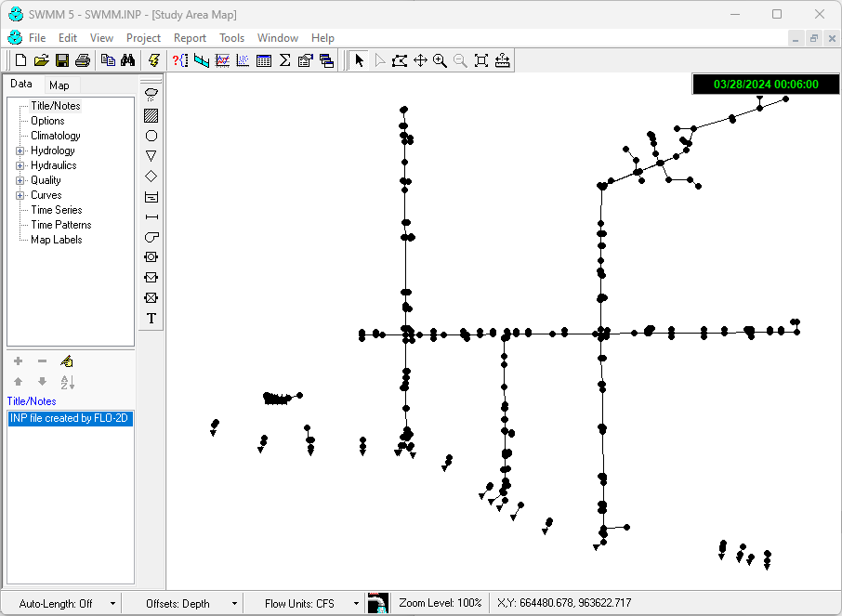Select Time Series in data tree
The width and height of the screenshot is (842, 616).
(x=56, y=210)
